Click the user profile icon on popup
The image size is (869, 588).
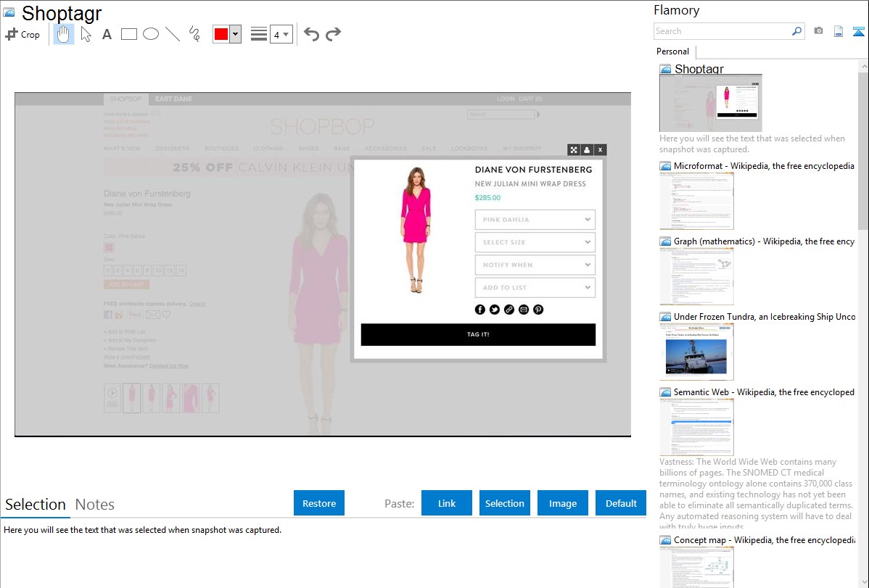[587, 149]
